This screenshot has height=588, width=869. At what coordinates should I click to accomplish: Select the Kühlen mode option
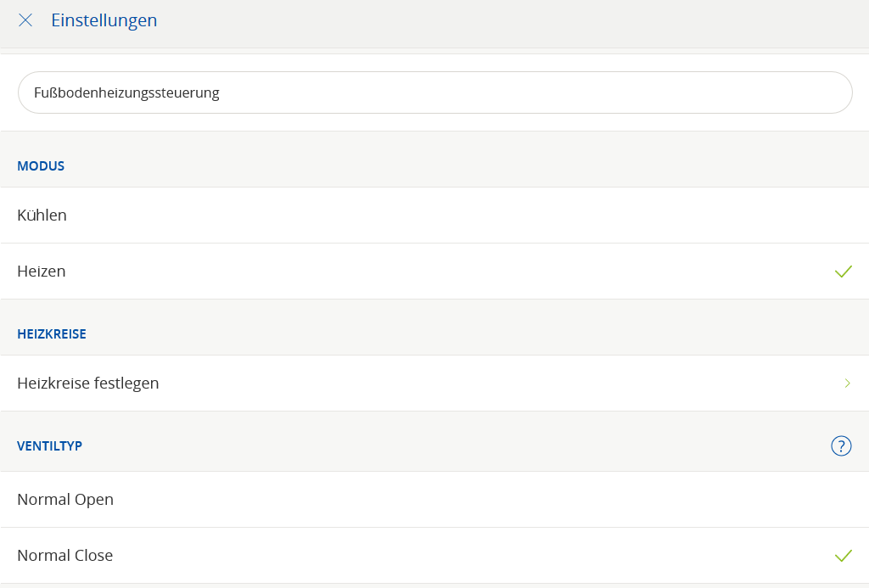pyautogui.click(x=42, y=216)
